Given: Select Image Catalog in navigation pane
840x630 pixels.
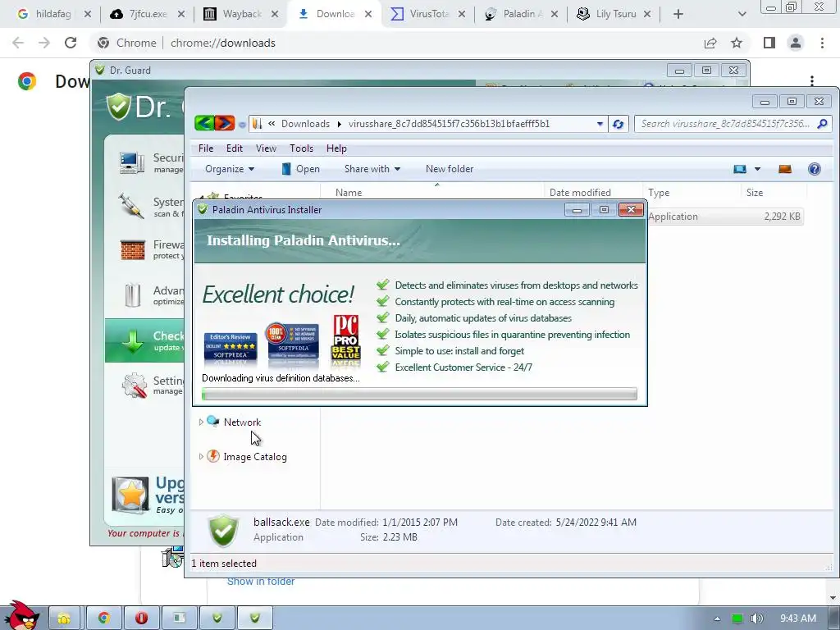Looking at the screenshot, I should click(x=255, y=457).
